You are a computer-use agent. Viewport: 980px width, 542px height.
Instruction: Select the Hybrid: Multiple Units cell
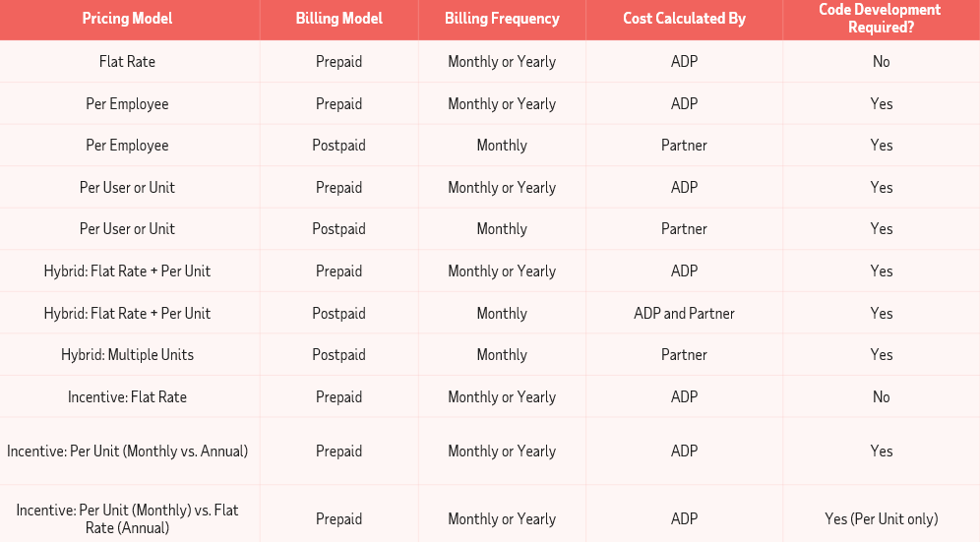point(127,355)
